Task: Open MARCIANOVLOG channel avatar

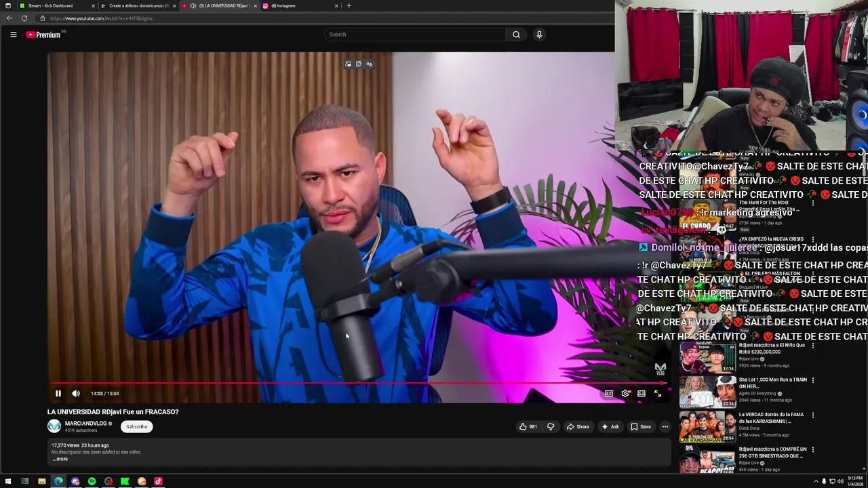Action: point(54,426)
